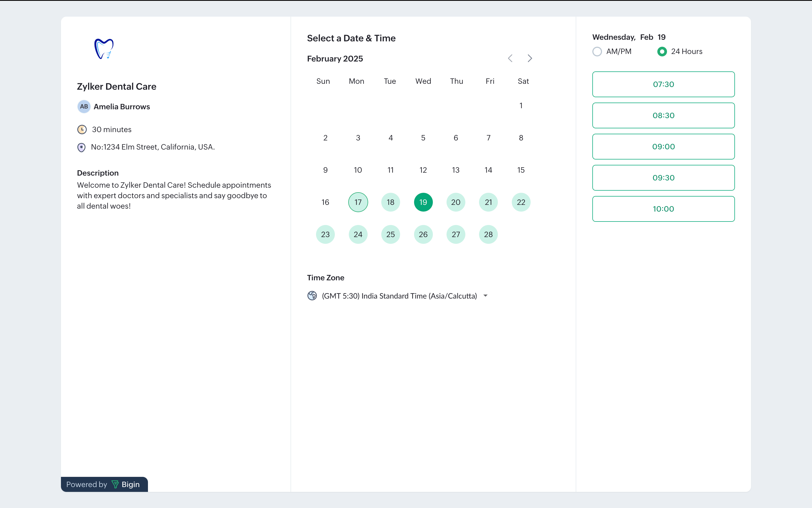Select the AM/PM time format
The image size is (812, 508).
(597, 51)
